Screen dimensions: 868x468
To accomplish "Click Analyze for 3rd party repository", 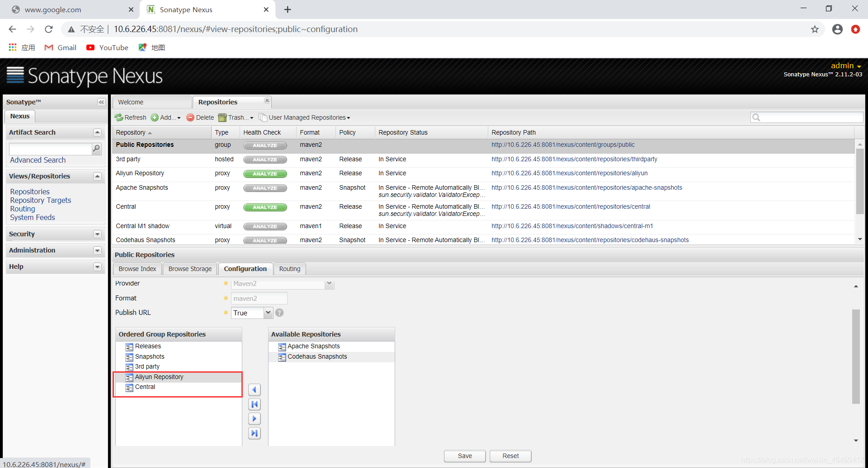I will pos(265,159).
